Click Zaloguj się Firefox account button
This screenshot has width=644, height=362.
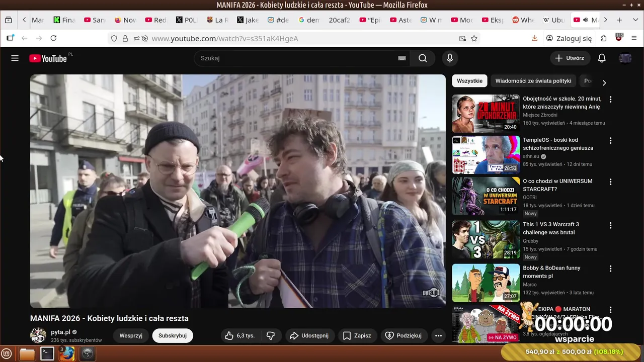(x=570, y=38)
